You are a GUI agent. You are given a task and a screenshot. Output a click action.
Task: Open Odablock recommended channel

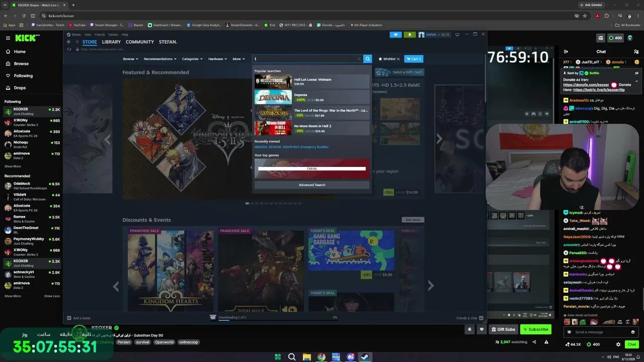click(x=31, y=186)
